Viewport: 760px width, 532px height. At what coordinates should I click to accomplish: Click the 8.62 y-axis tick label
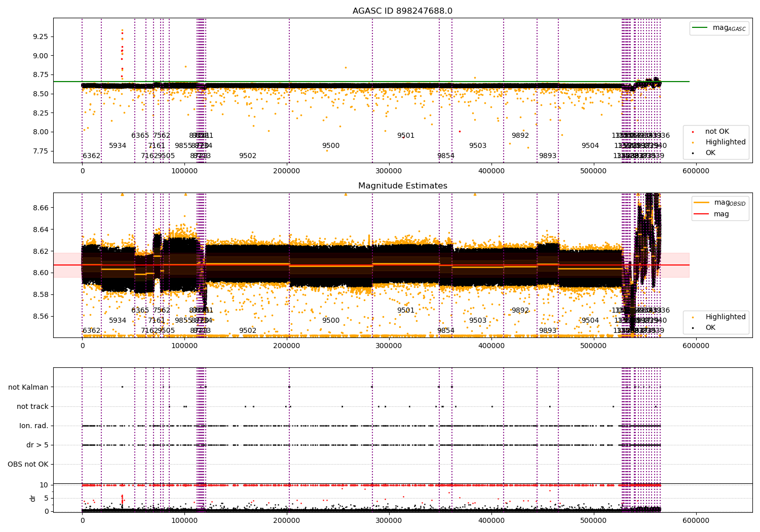click(x=40, y=251)
